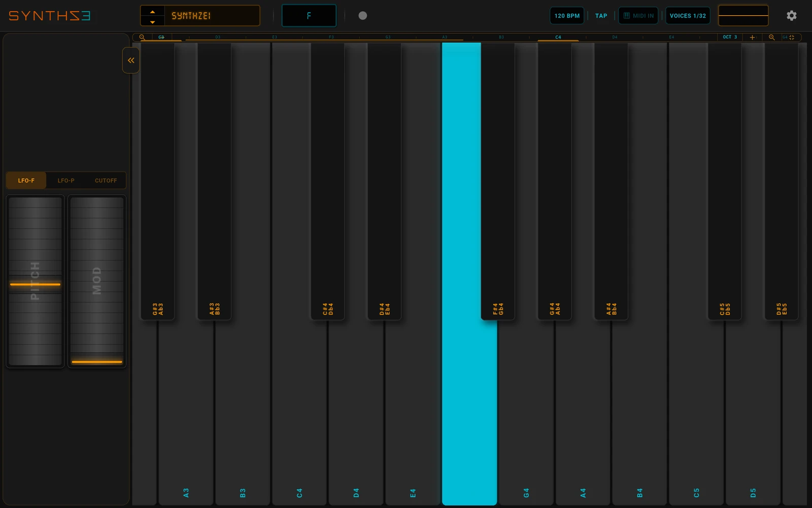Screen dimensions: 812x508
Task: Click the round record indicator
Action: 363,16
